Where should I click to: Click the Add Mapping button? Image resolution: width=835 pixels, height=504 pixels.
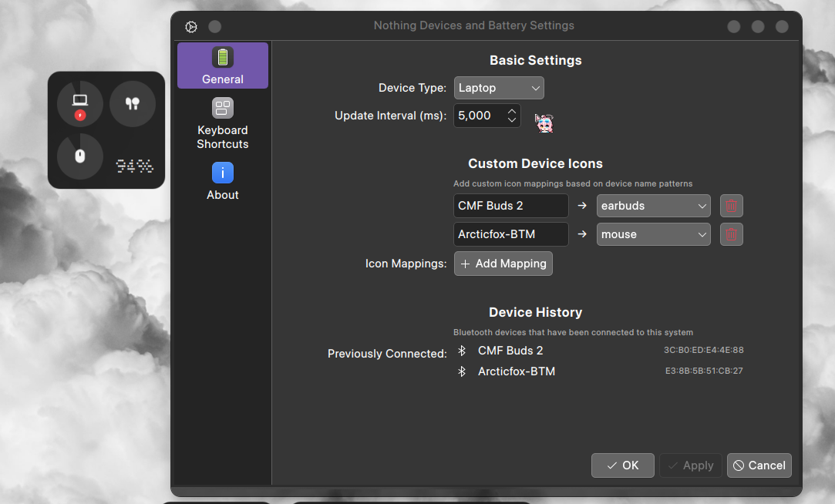tap(503, 264)
